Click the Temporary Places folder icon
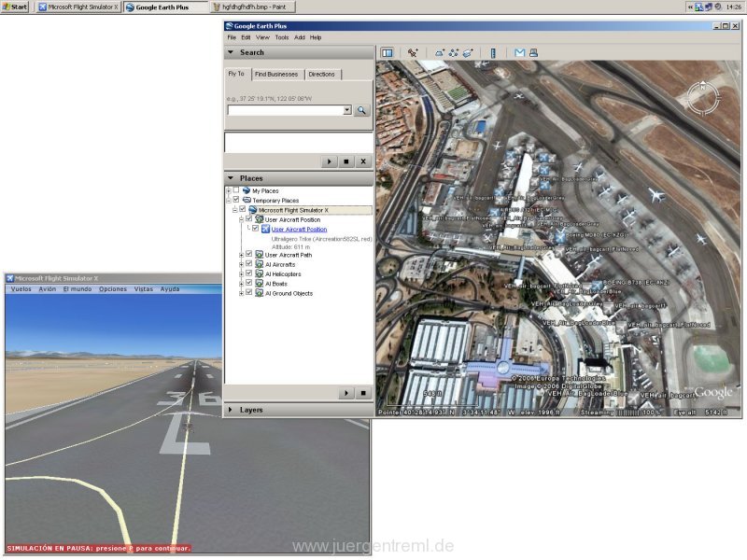747x560 pixels. click(247, 200)
